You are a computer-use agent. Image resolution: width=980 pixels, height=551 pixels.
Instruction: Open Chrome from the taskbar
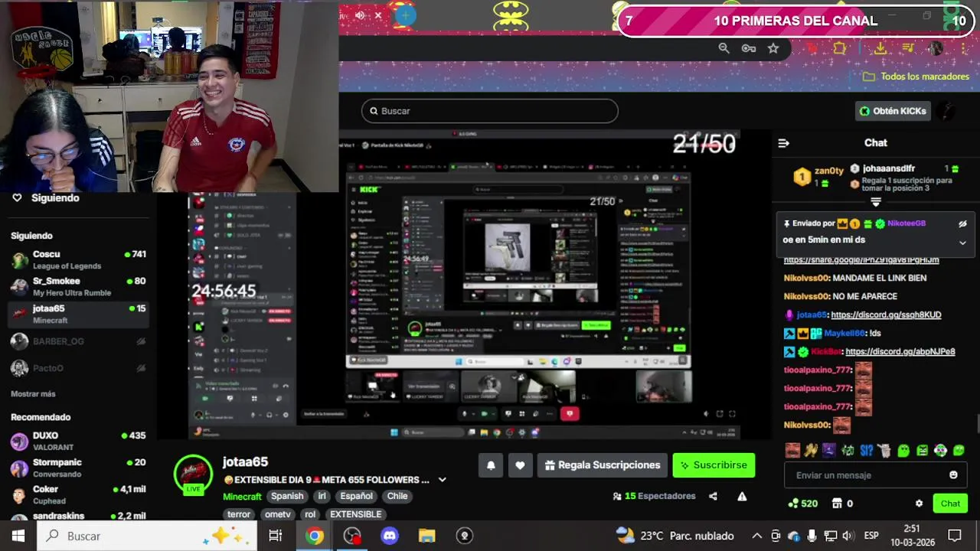point(315,536)
